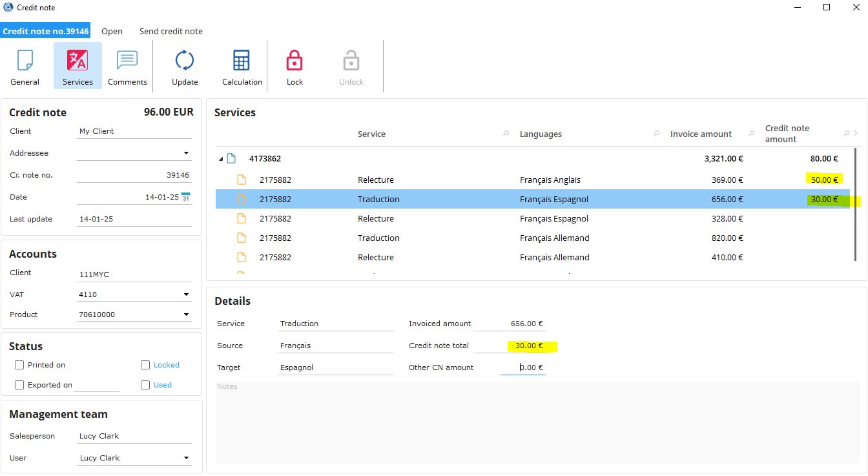The height and width of the screenshot is (476, 868).
Task: Open the Send credit note menu
Action: coord(170,31)
